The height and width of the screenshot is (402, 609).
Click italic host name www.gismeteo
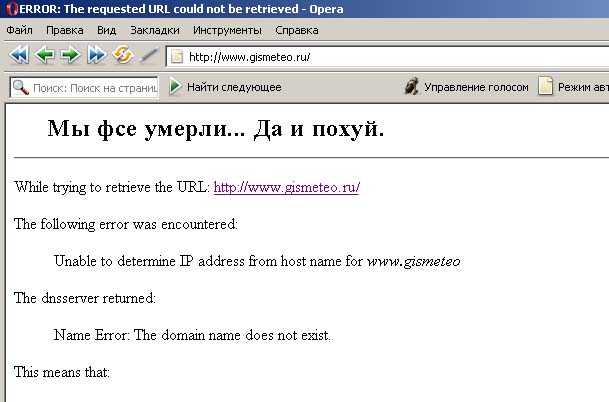[414, 261]
